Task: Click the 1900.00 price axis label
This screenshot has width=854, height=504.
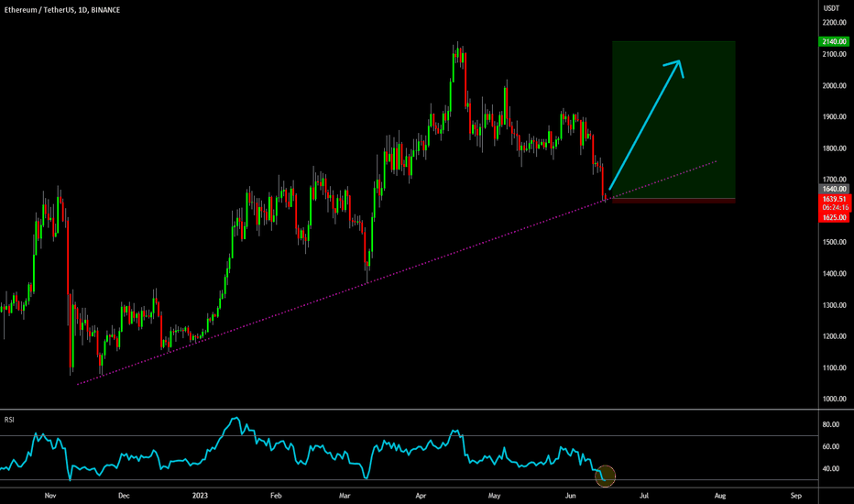Action: 835,116
